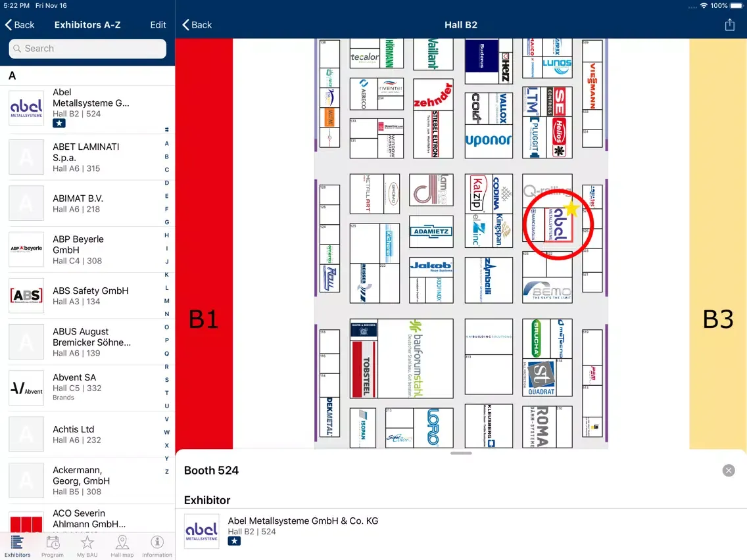The image size is (747, 560).
Task: Tap the zehnder booth on map
Action: 433,95
